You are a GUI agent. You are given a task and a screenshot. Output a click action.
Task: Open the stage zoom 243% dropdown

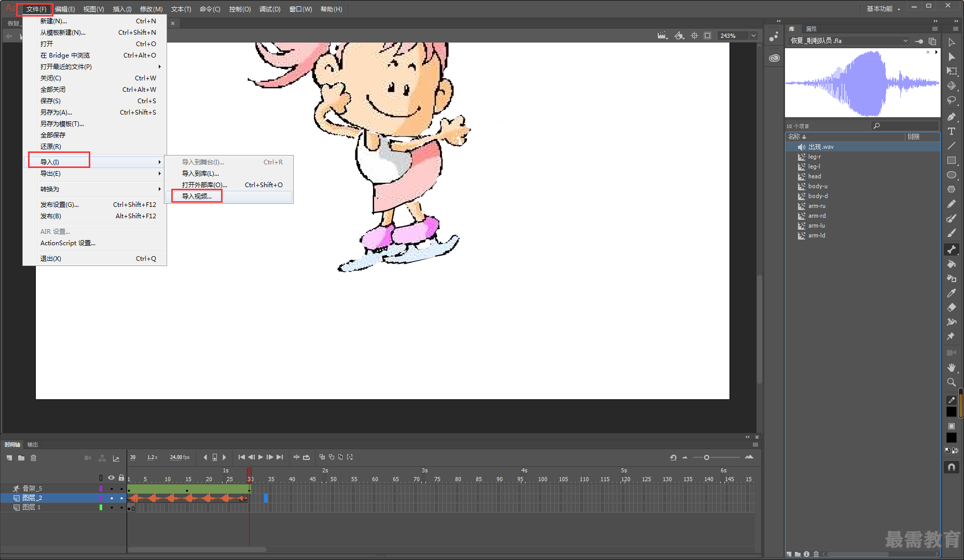pos(753,36)
